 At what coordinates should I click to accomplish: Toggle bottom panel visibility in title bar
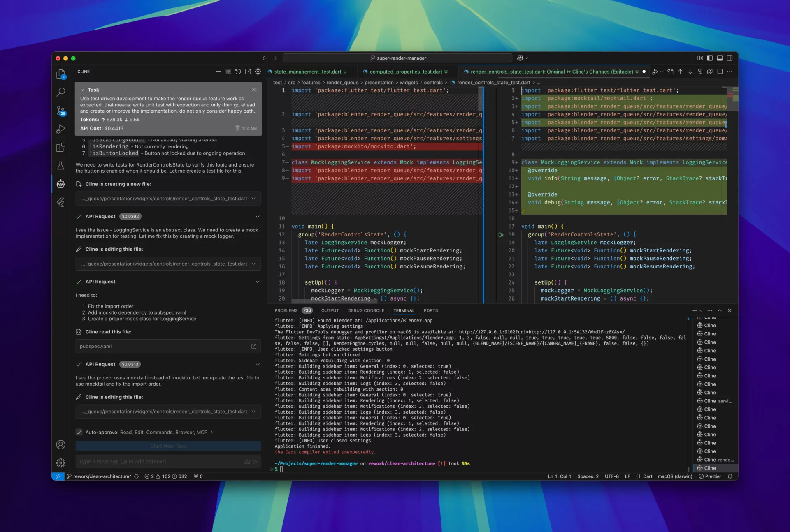[720, 58]
